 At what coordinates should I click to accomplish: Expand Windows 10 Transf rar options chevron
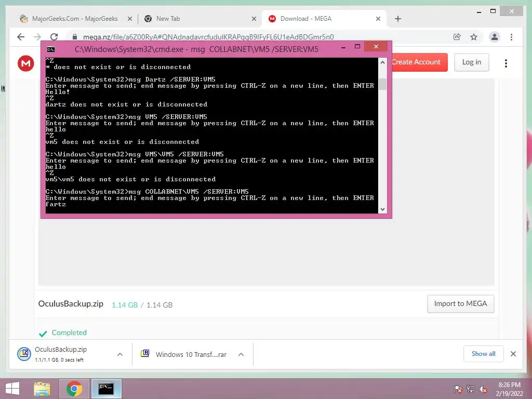(x=241, y=354)
